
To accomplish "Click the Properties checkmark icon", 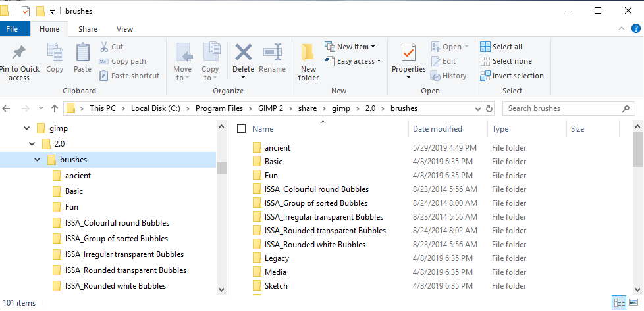I will pyautogui.click(x=408, y=53).
